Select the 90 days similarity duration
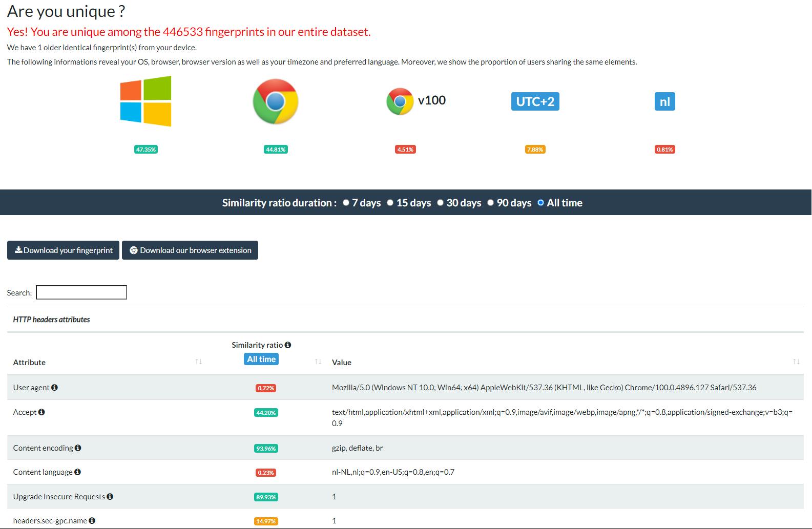This screenshot has height=529, width=812. coord(491,203)
